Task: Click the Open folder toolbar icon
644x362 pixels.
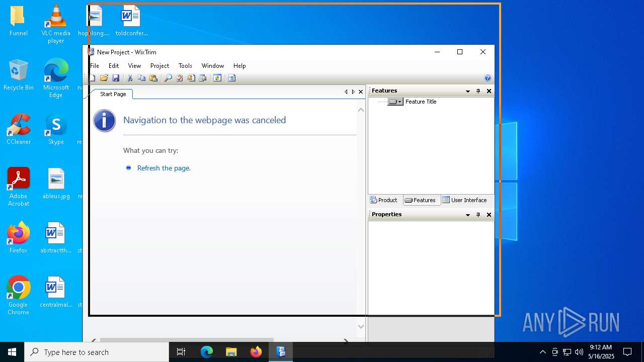Action: pyautogui.click(x=104, y=78)
